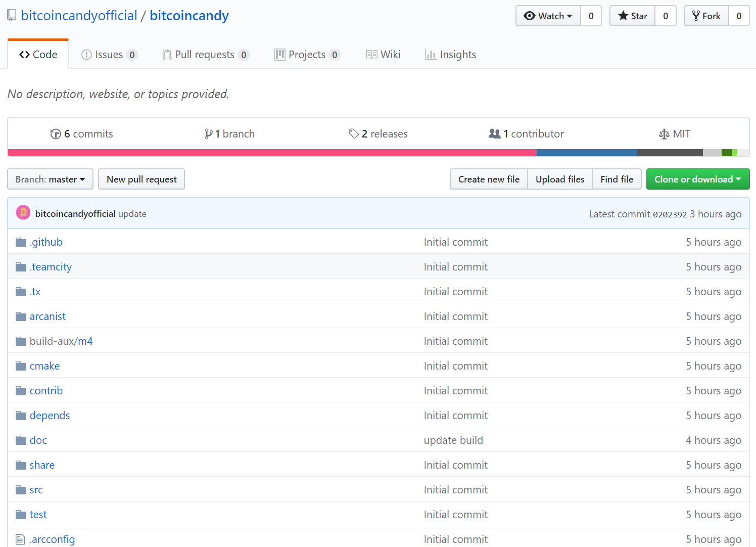Open the build-aux/m4 folder

pyautogui.click(x=61, y=341)
